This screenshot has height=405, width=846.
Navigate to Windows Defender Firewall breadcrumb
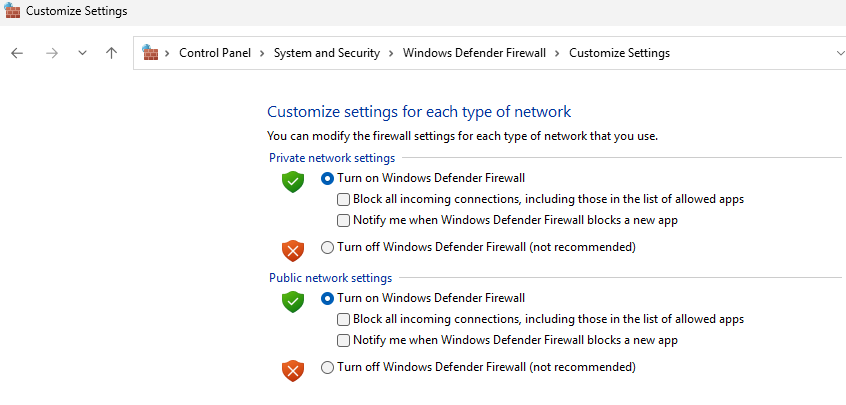474,53
